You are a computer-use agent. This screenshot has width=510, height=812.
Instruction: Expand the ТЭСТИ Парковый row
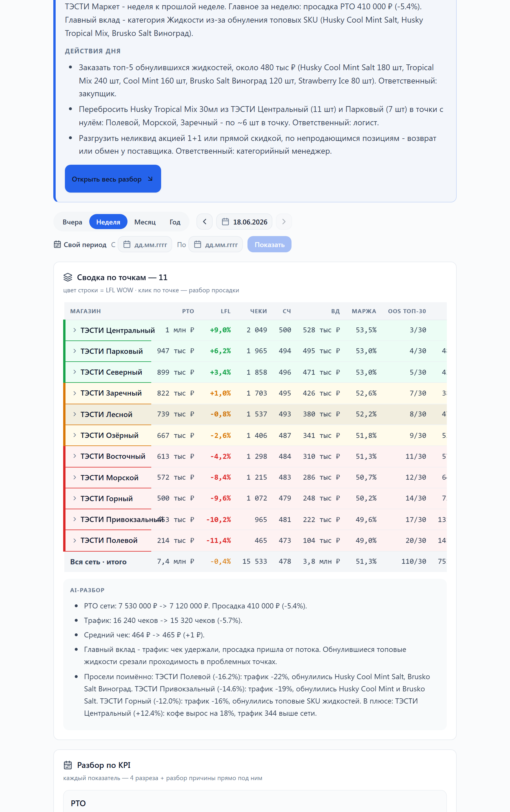click(x=75, y=351)
